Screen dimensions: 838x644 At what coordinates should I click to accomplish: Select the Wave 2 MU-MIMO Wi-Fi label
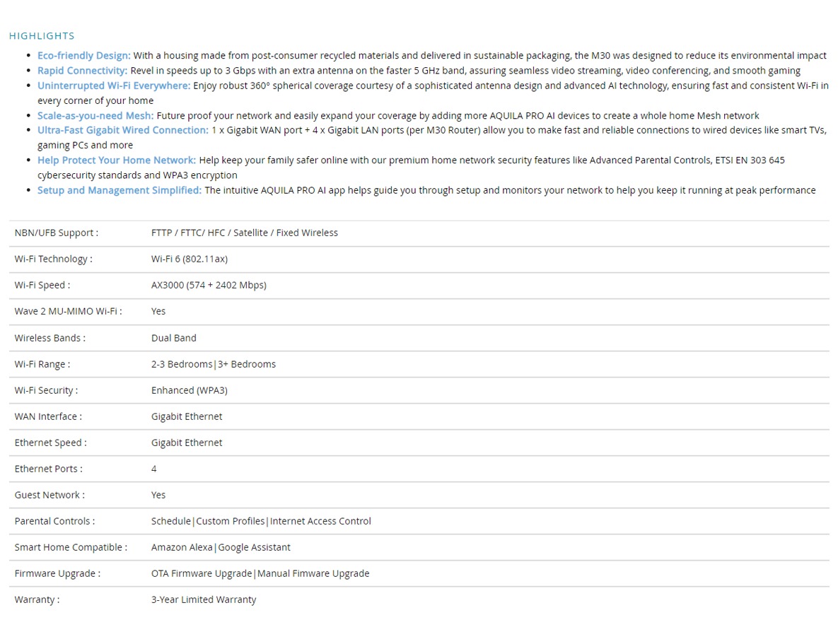68,311
